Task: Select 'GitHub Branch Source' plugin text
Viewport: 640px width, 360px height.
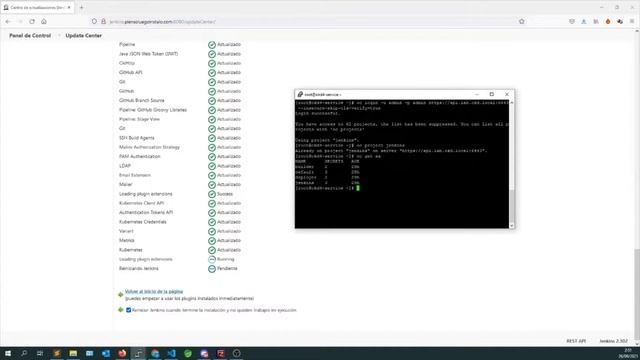Action: coord(142,100)
